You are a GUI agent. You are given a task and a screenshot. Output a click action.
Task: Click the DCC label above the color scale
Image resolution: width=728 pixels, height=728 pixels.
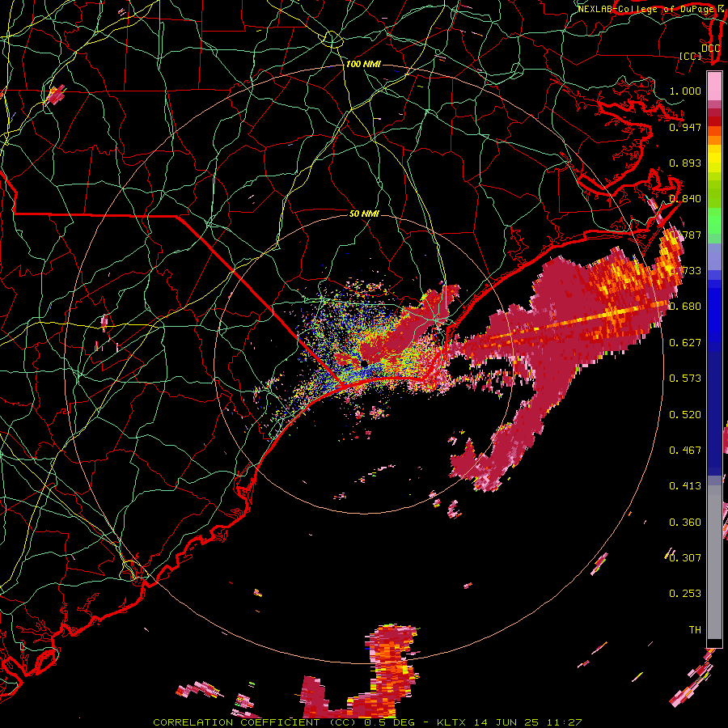(x=710, y=48)
